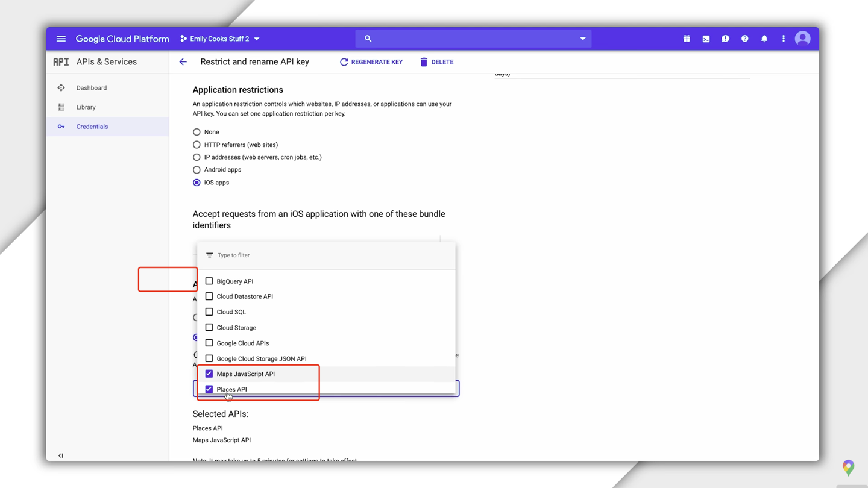Viewport: 868px width, 488px height.
Task: Activate the Cloud Shell icon
Action: [706, 39]
